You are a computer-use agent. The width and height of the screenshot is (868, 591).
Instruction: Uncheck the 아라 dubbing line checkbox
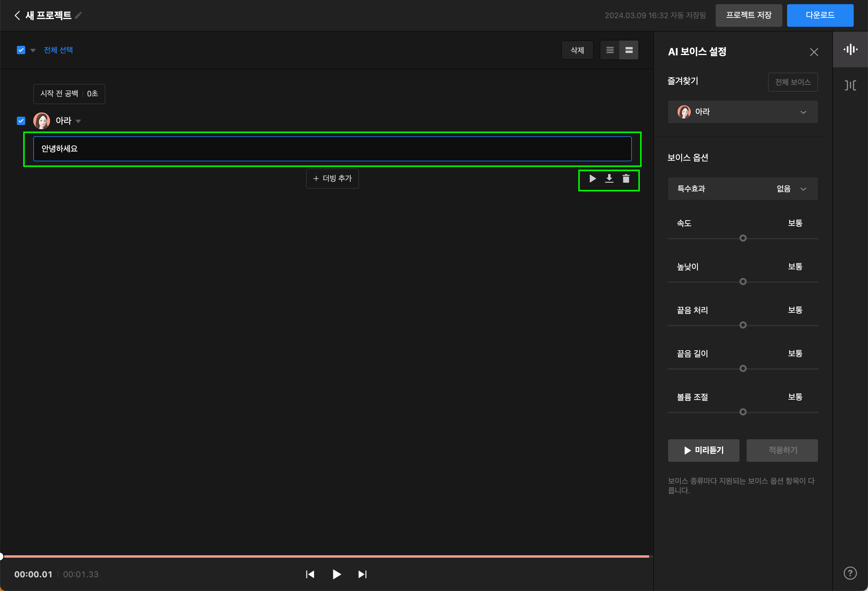21,121
